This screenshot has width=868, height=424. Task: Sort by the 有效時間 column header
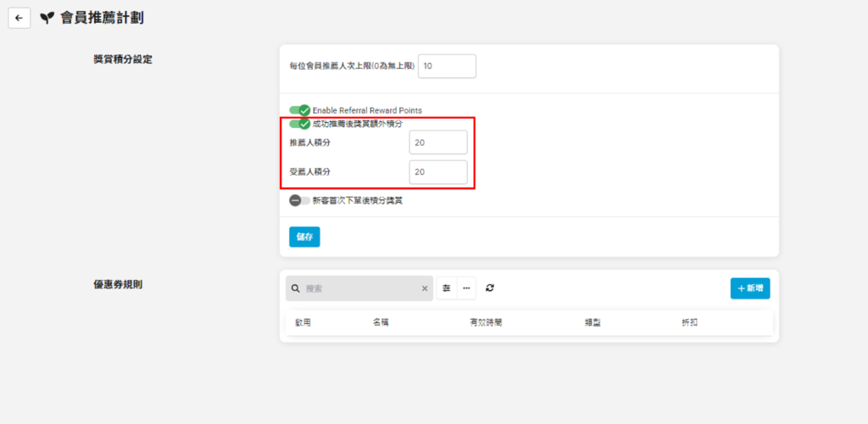486,323
